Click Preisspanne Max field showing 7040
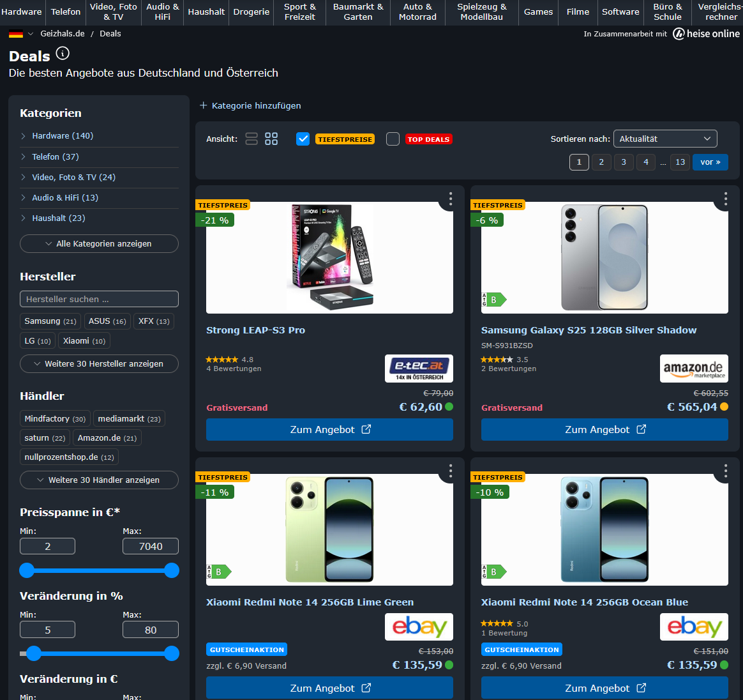This screenshot has height=700, width=743. tap(151, 546)
